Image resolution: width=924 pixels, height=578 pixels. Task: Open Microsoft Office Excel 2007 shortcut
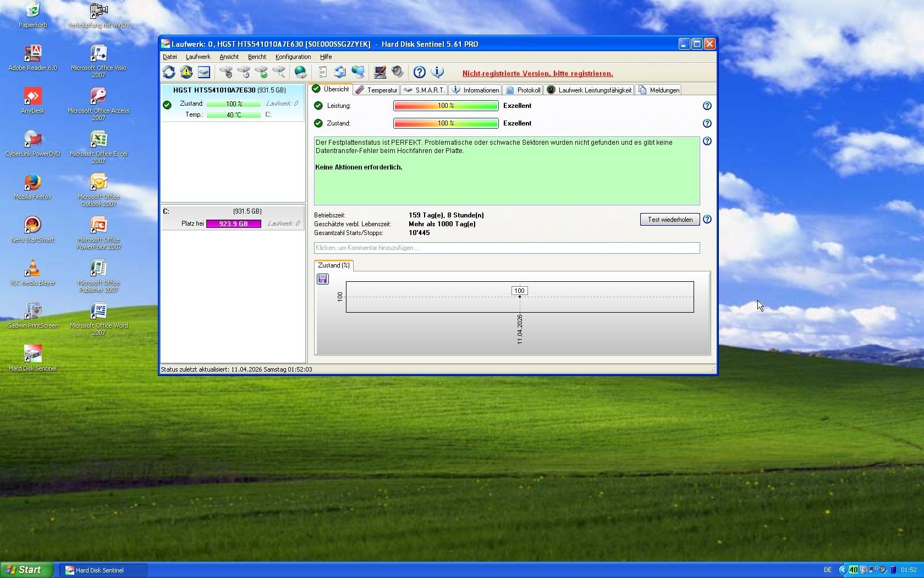click(x=98, y=146)
